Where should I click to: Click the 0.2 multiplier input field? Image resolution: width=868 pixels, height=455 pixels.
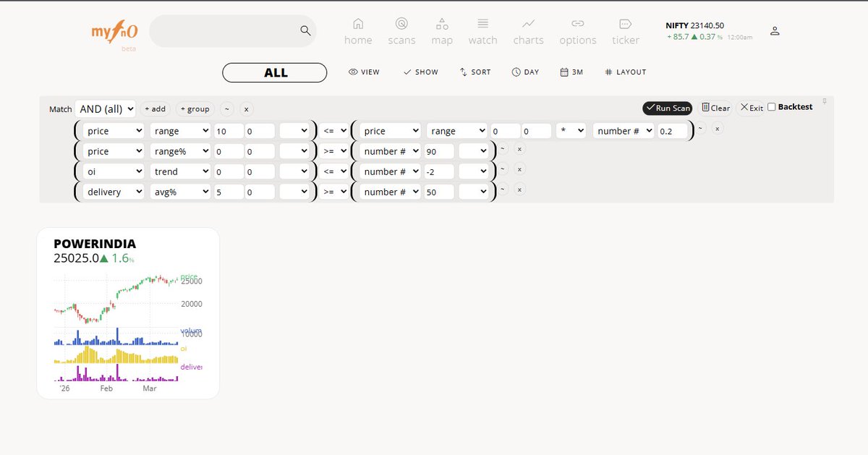[x=673, y=131]
